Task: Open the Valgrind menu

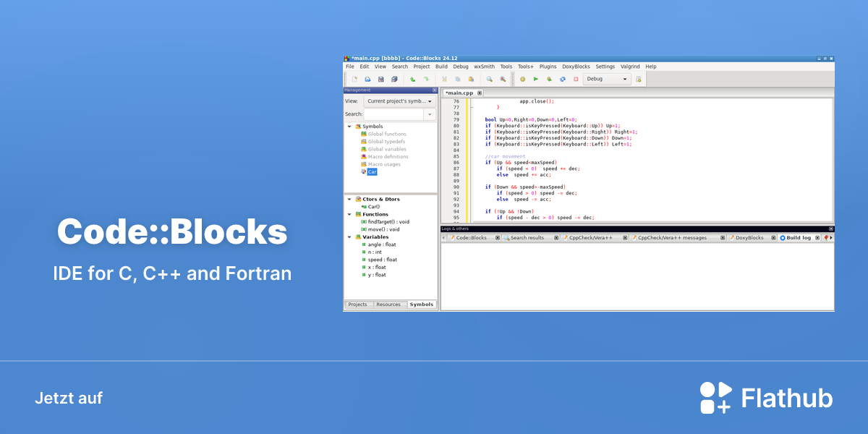Action: (631, 67)
